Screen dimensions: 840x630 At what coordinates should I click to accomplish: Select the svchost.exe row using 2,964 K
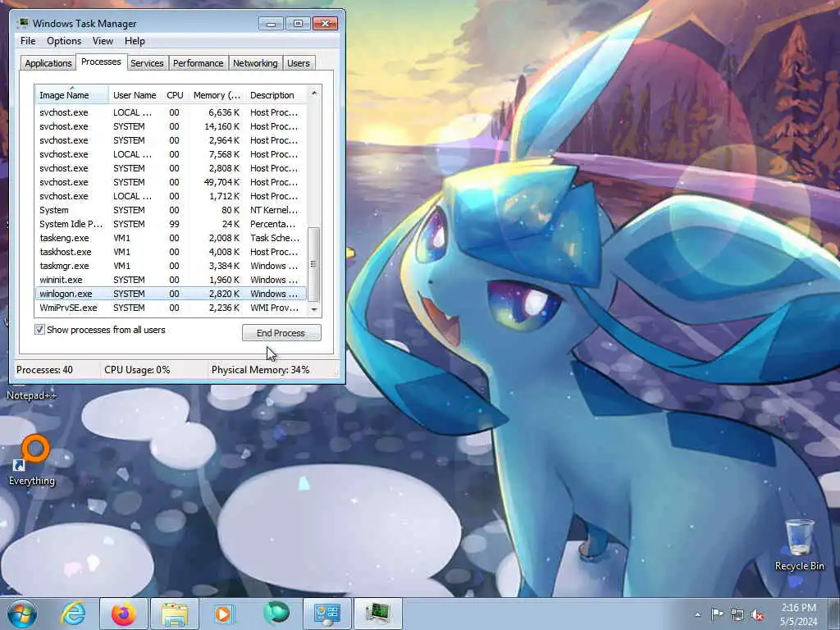pos(171,140)
